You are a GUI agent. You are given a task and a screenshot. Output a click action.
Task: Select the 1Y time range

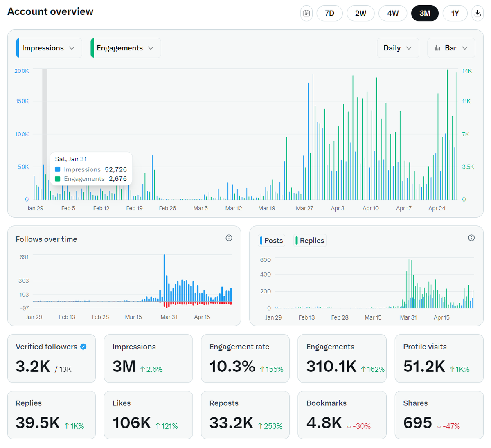pos(455,13)
